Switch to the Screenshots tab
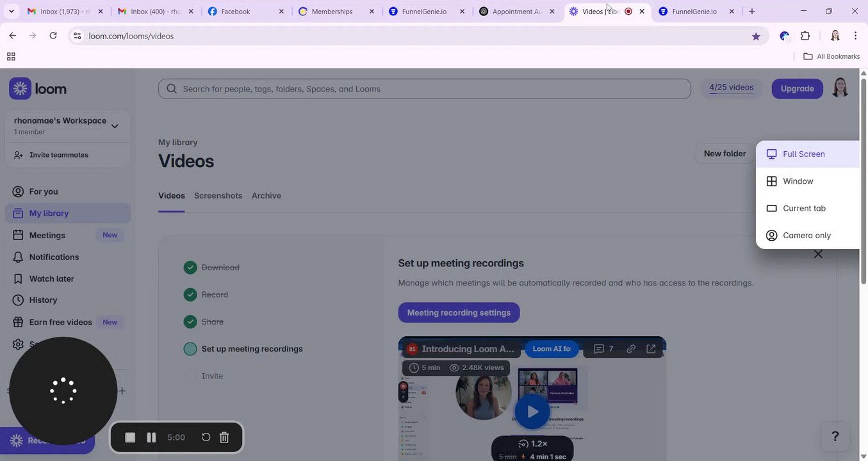 [x=218, y=196]
